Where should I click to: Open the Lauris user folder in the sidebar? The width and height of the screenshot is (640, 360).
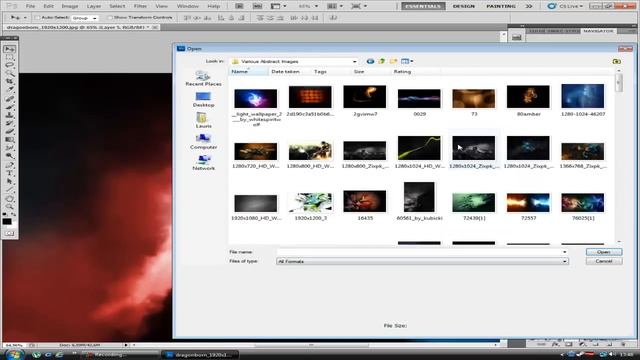pos(203,120)
